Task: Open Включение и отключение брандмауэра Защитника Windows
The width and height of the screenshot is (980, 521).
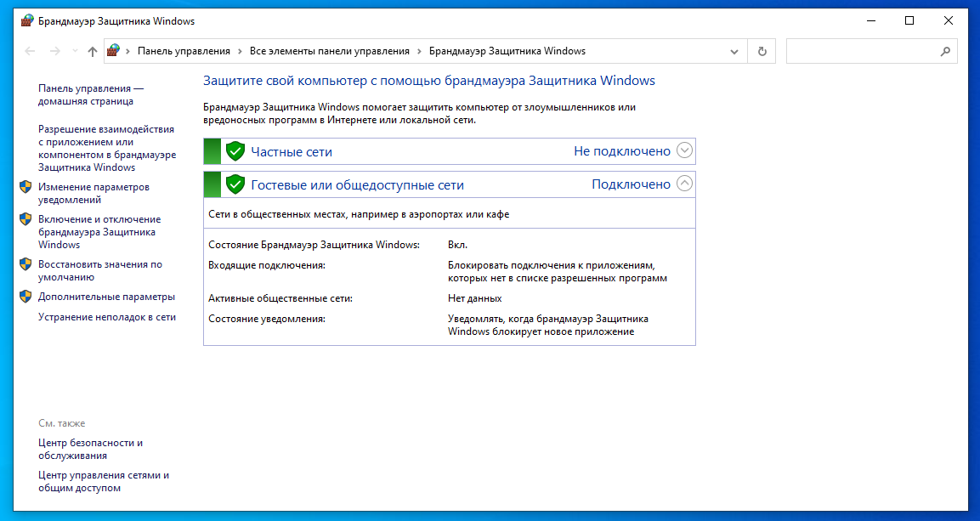Action: (x=99, y=231)
